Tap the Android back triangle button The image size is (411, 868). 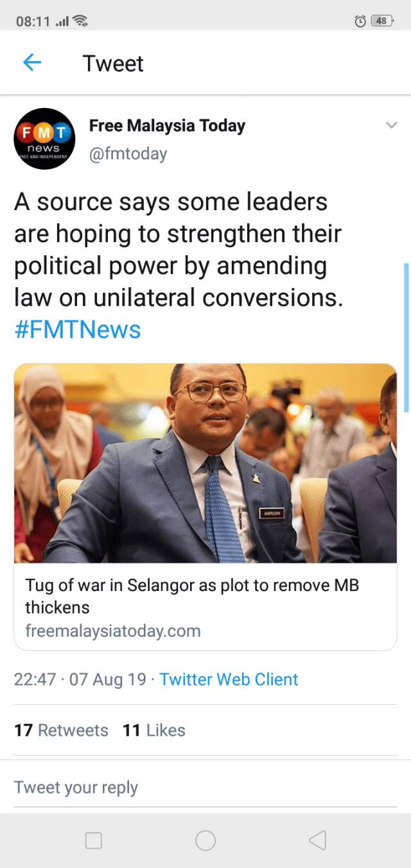317,840
